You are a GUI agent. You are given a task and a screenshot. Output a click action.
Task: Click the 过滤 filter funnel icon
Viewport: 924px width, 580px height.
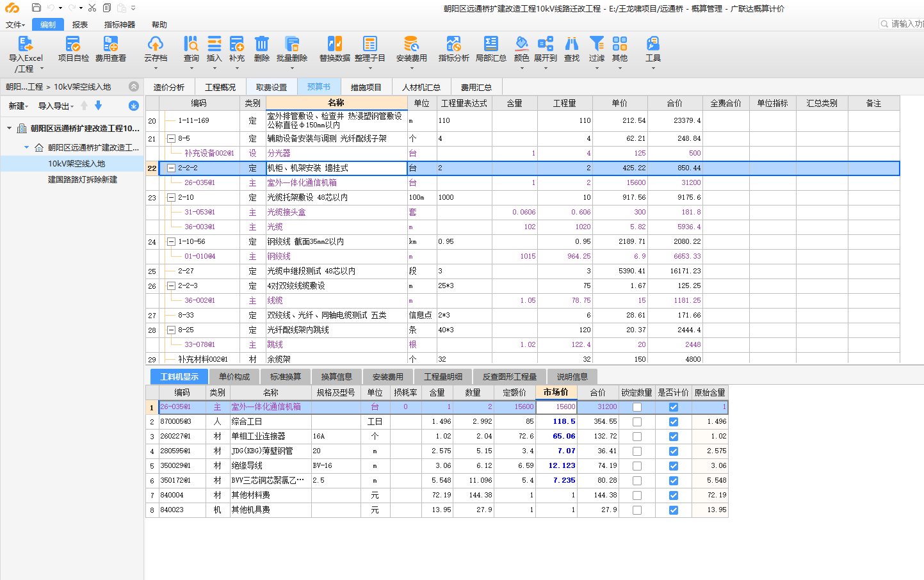pyautogui.click(x=596, y=45)
